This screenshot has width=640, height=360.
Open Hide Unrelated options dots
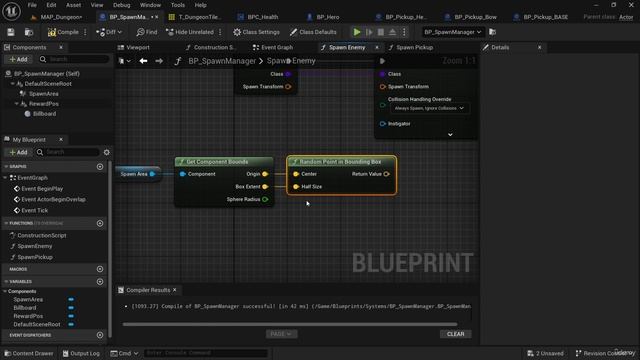tap(220, 32)
